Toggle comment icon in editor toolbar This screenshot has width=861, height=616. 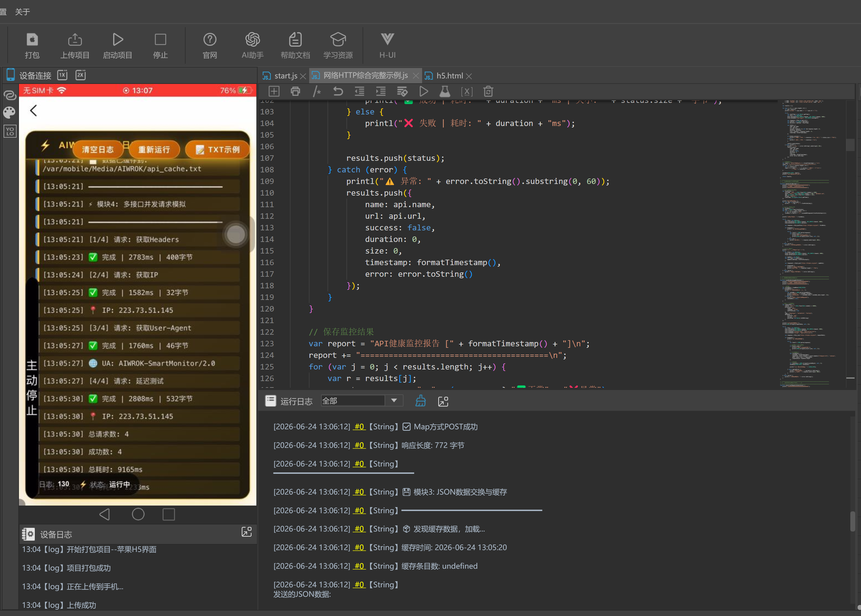pyautogui.click(x=317, y=92)
